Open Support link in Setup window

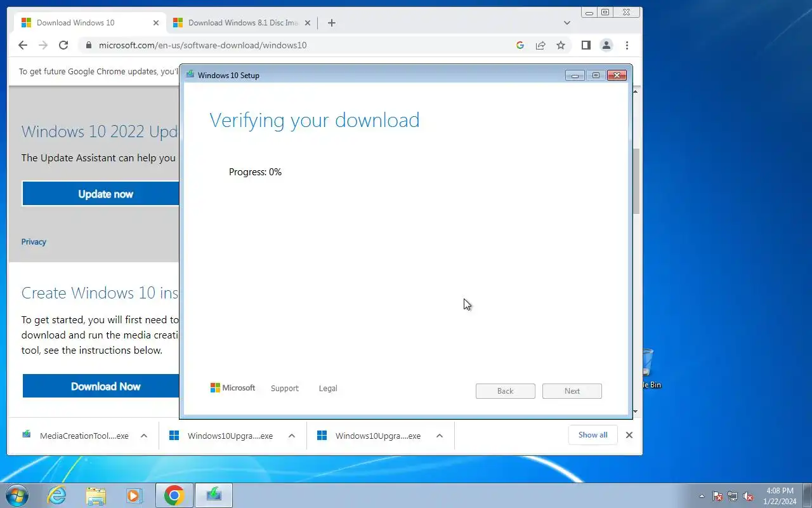tap(284, 388)
